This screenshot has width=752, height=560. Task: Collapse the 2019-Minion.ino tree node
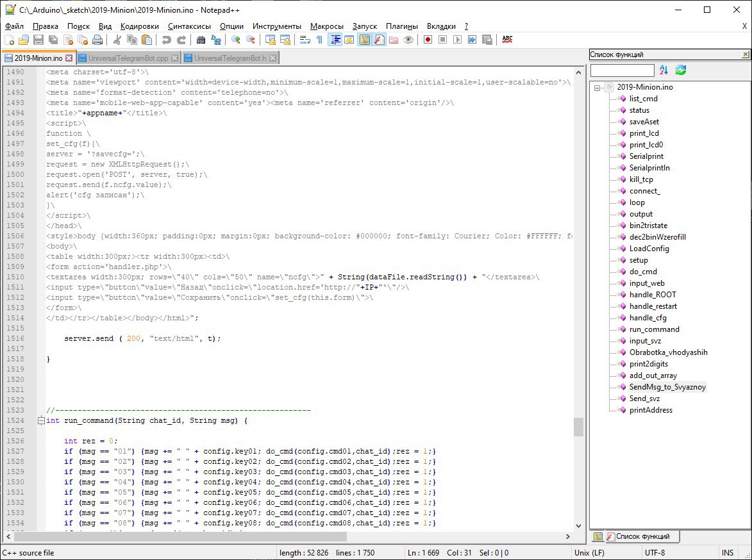pos(598,87)
